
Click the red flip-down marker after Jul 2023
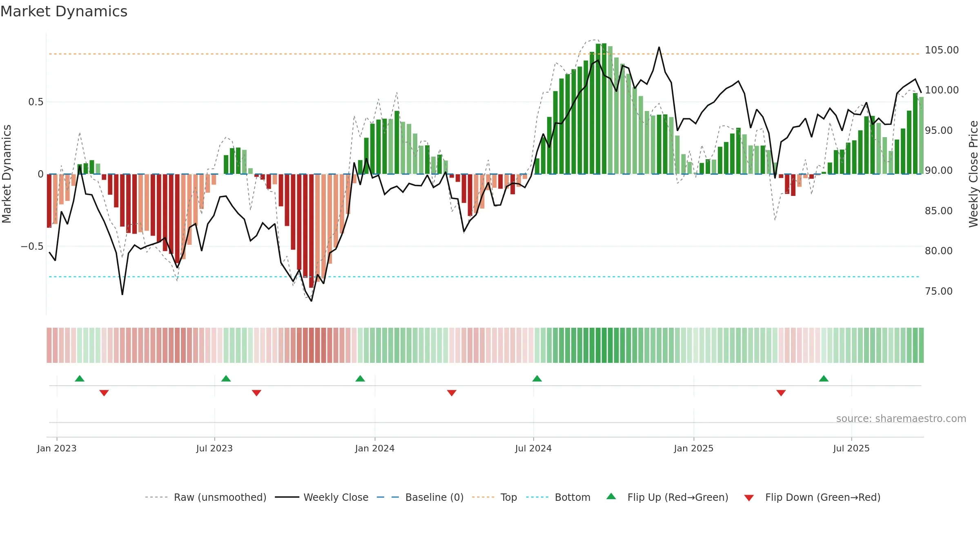256,393
